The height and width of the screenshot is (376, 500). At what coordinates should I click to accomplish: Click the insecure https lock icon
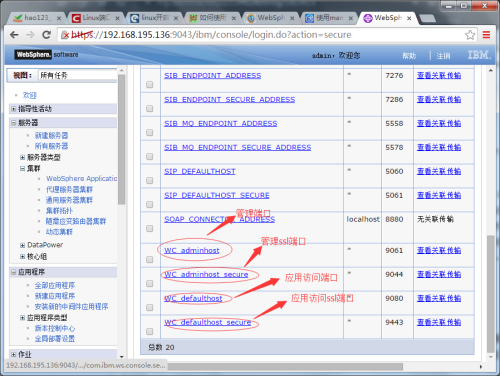65,35
